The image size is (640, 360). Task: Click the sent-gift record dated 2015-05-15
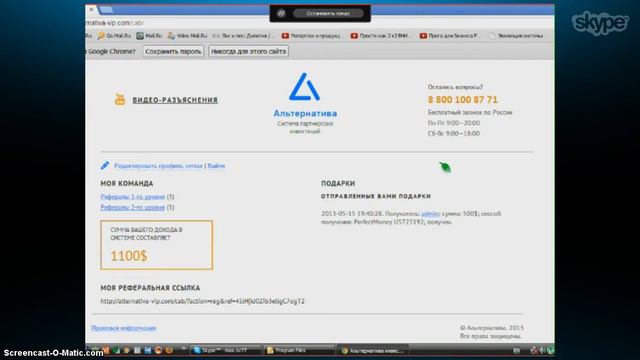pyautogui.click(x=411, y=218)
